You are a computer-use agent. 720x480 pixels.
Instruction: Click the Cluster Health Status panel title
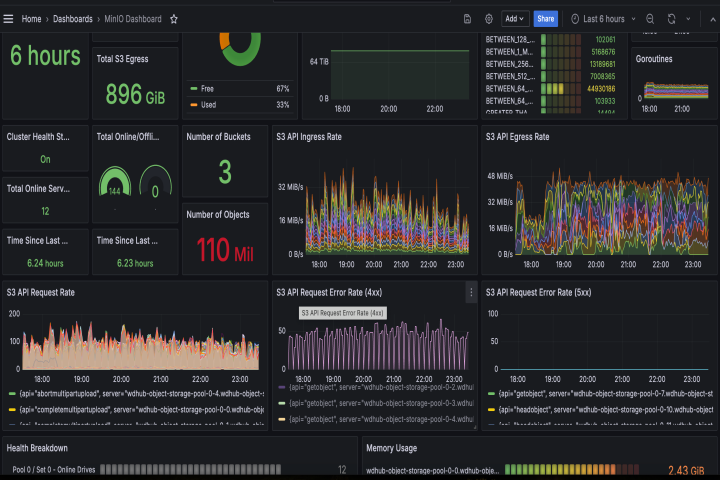pyautogui.click(x=38, y=137)
